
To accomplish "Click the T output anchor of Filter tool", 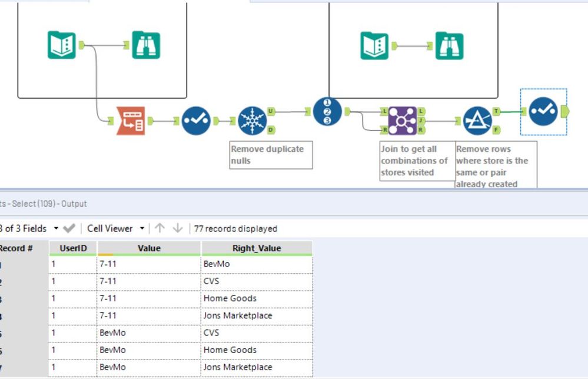I will click(x=496, y=111).
